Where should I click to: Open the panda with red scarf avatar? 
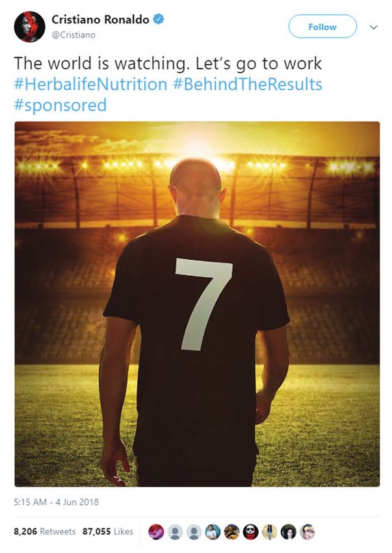click(251, 532)
